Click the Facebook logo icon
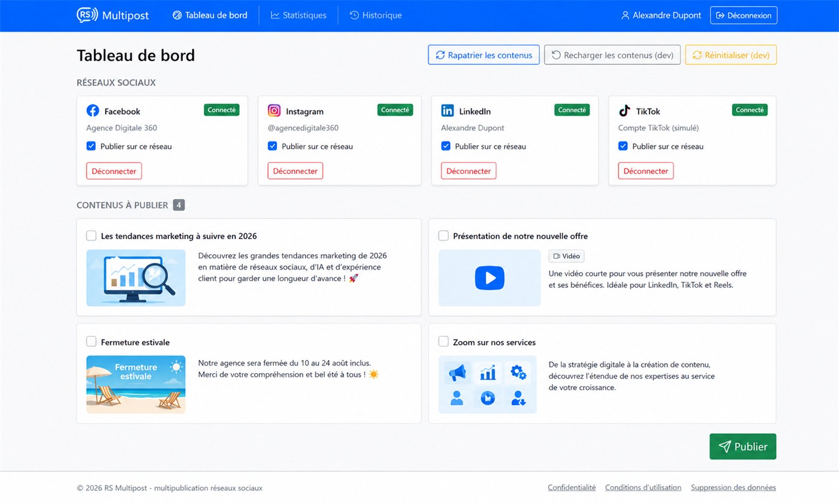839x504 pixels. pyautogui.click(x=93, y=111)
